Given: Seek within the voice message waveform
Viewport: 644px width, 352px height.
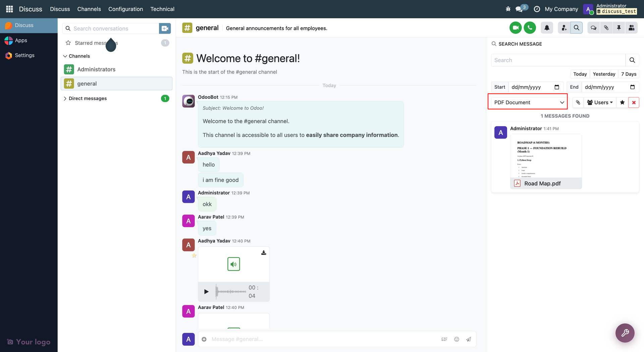Looking at the screenshot, I should pyautogui.click(x=231, y=292).
